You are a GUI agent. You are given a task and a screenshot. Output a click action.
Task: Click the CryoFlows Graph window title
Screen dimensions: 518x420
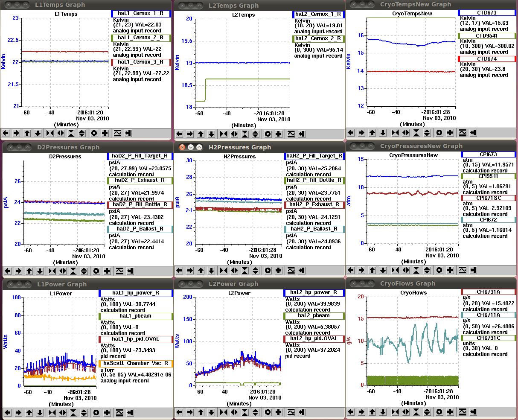coord(407,283)
